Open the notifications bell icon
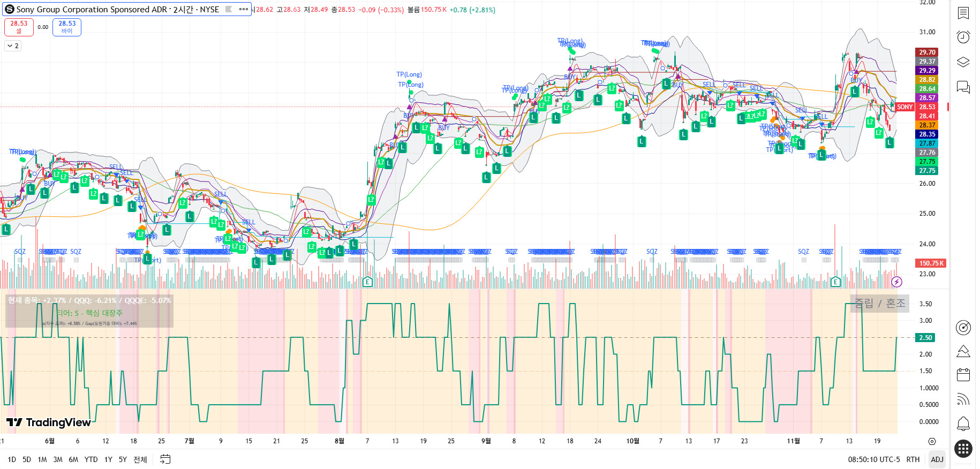Screen dimensions: 980x469 tap(963, 424)
